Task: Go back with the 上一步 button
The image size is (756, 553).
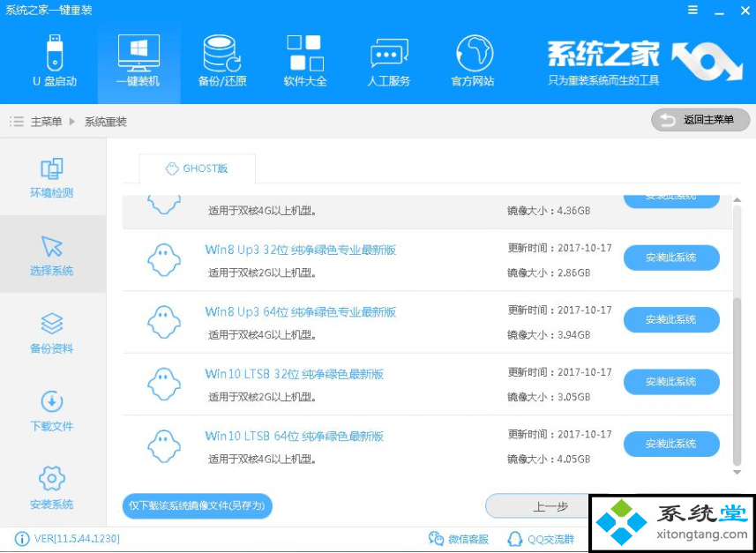Action: 550,506
